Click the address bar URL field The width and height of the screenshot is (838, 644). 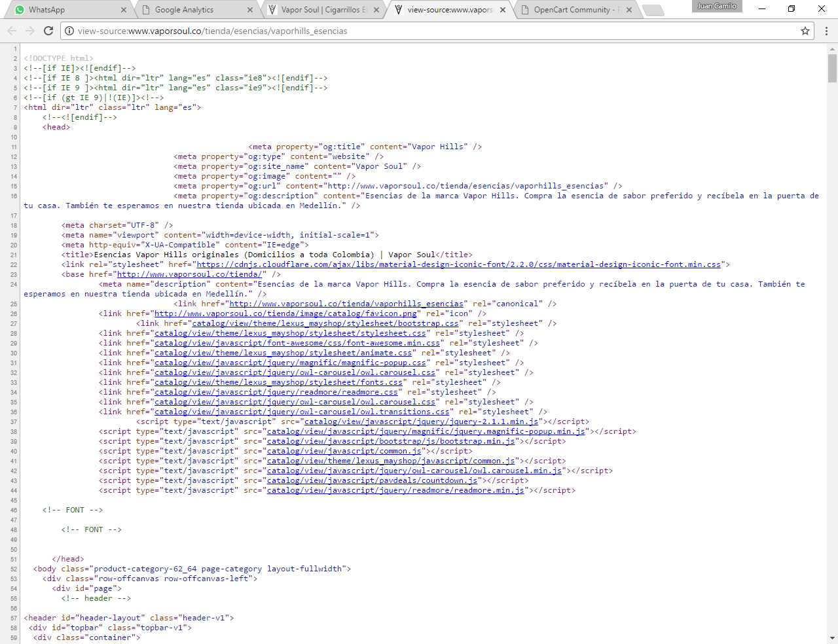point(432,31)
